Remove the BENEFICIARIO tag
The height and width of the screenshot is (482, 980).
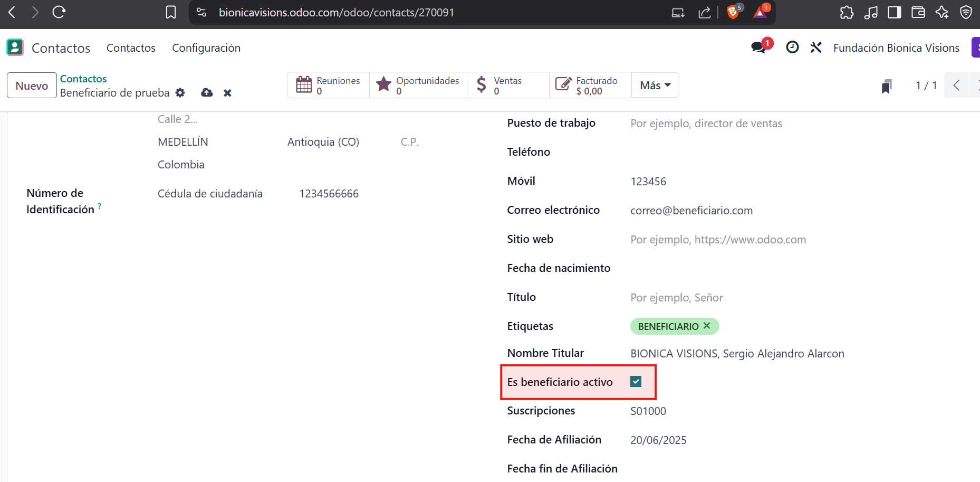click(x=707, y=326)
